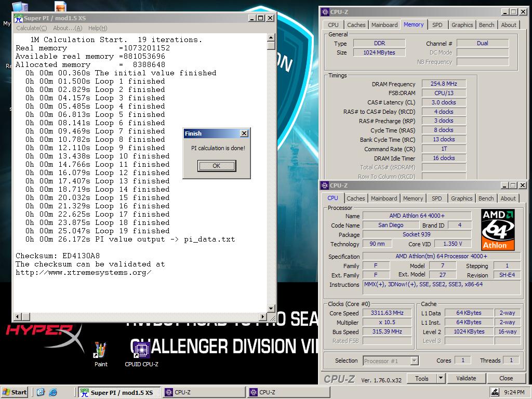Click Super PI horizontal scrollbar left arrow
Screen dimensions: 532x399
click(18, 316)
